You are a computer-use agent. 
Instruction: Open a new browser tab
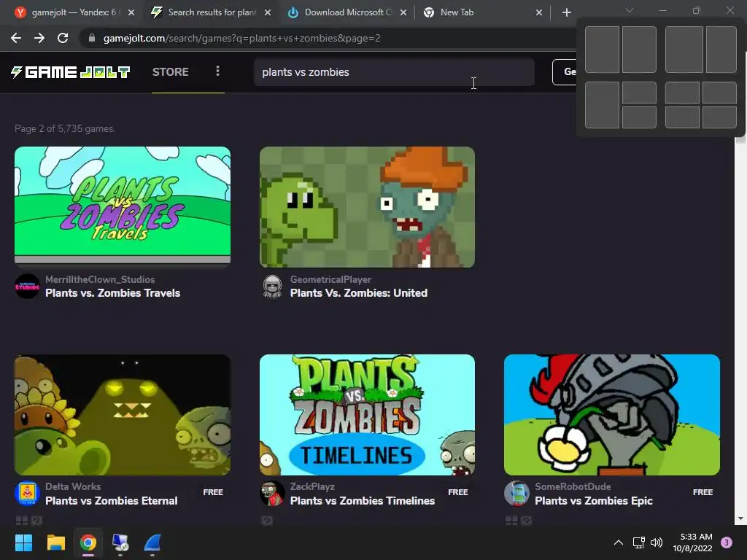tap(566, 12)
